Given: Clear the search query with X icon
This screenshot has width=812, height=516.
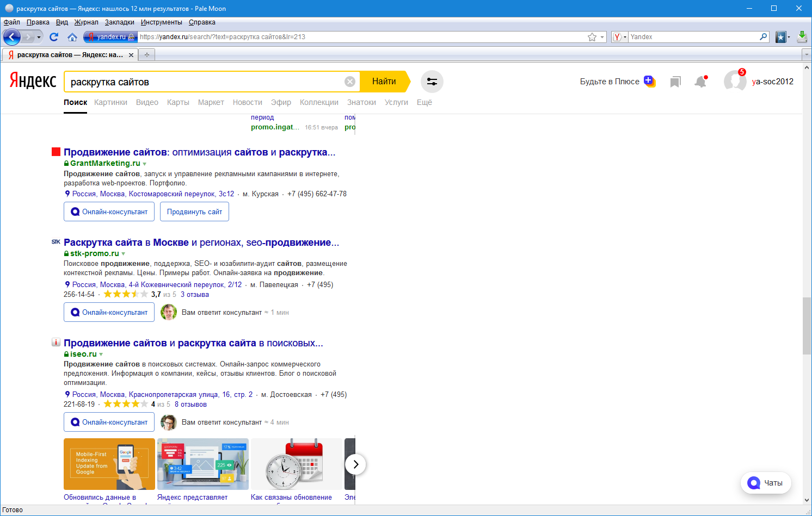Looking at the screenshot, I should pyautogui.click(x=350, y=82).
